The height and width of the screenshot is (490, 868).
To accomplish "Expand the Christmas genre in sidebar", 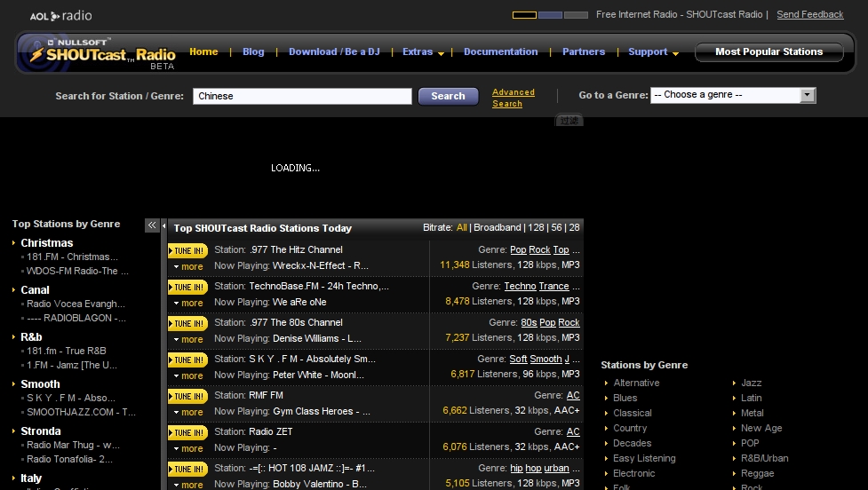I will (46, 243).
